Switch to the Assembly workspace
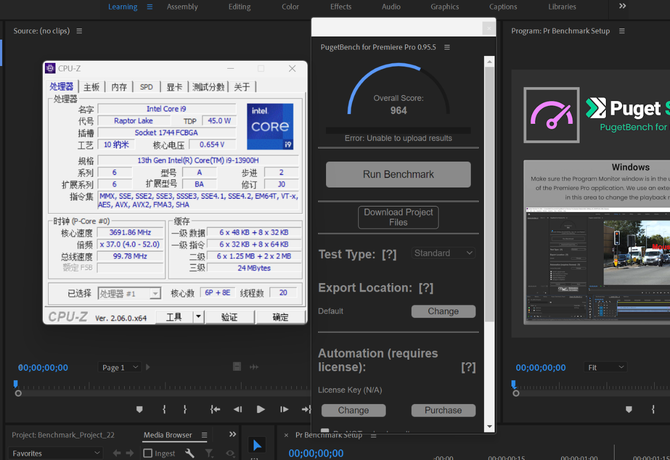 (182, 7)
